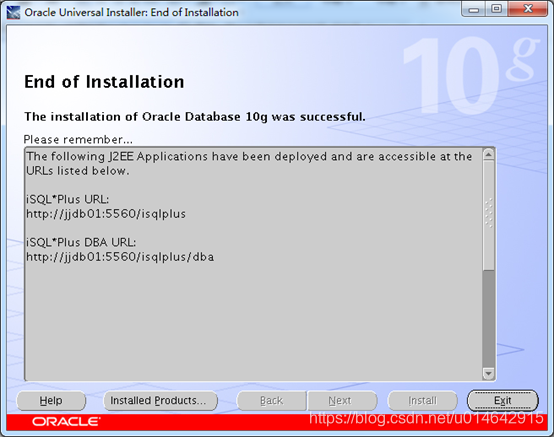Click the greyed Install button
554x437 pixels.
point(423,401)
